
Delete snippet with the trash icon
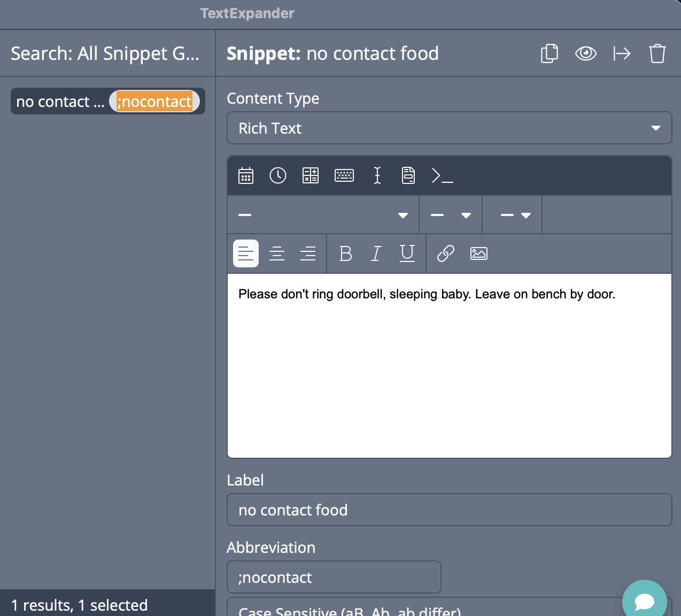pos(657,53)
